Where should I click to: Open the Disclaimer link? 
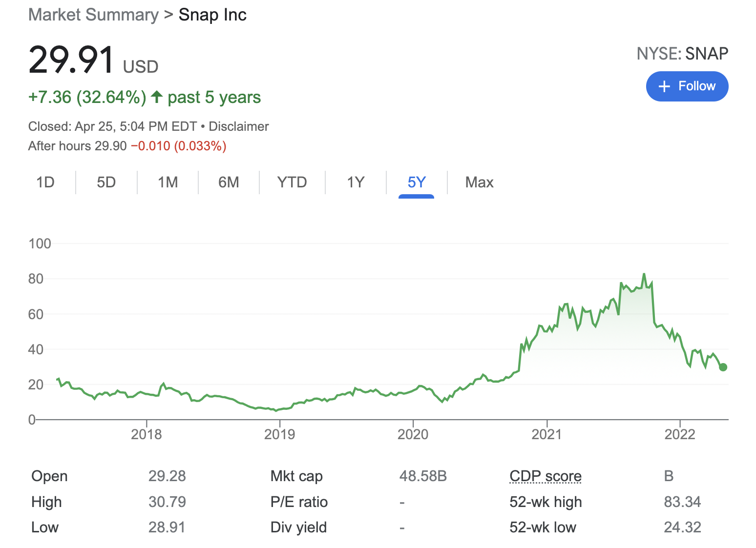pos(238,126)
